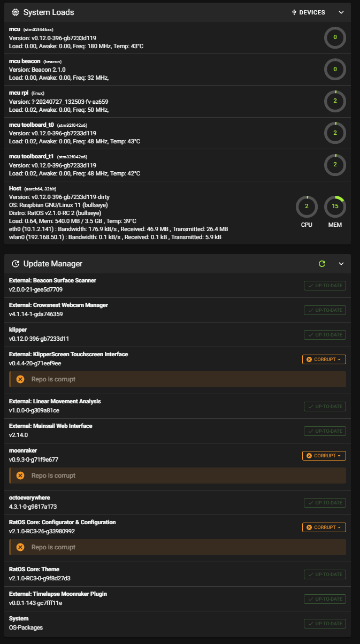Click error icon in moonraker corrupt alert
The height and width of the screenshot is (644, 360).
(20, 476)
